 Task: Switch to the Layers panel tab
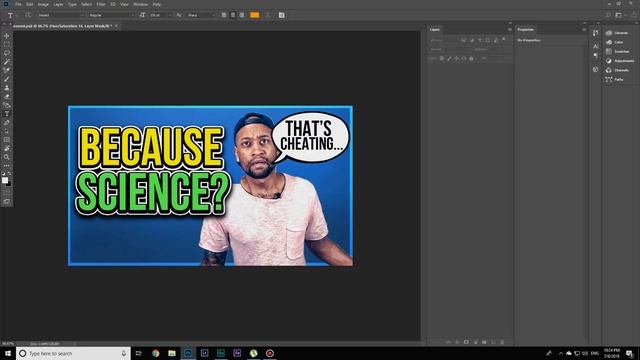click(435, 29)
